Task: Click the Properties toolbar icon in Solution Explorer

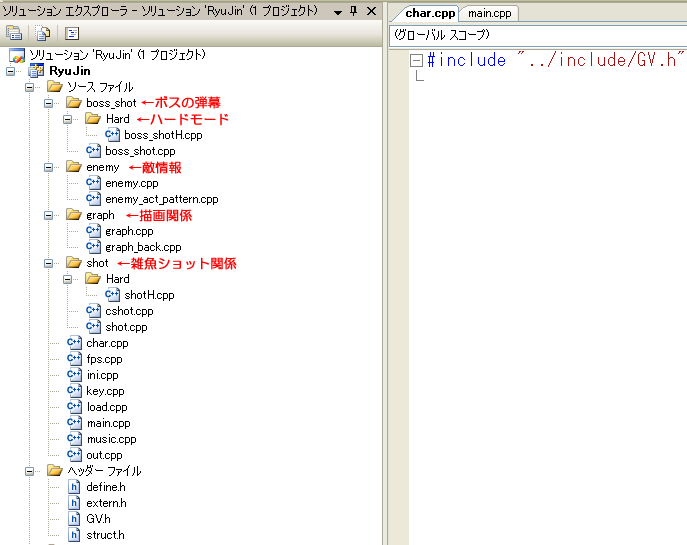Action: (x=14, y=33)
